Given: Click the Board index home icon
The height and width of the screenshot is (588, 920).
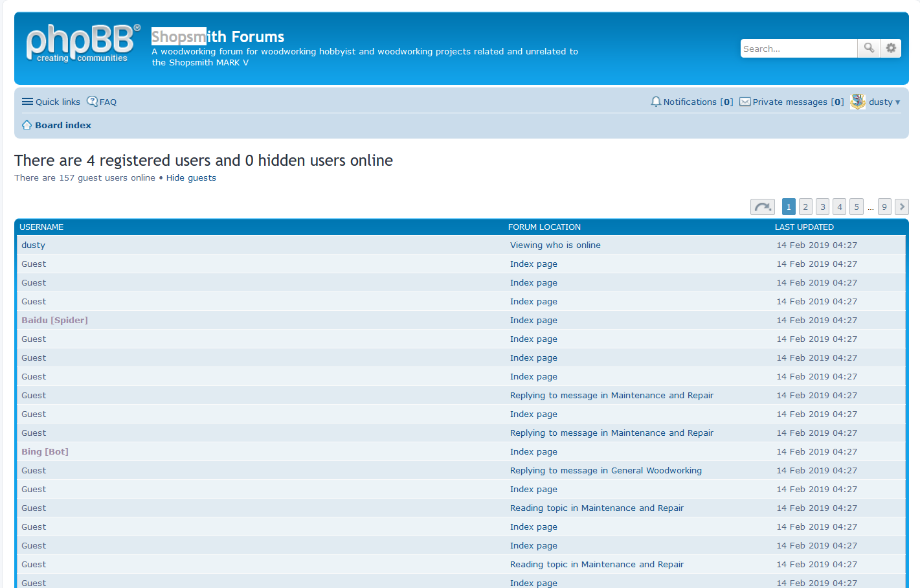Looking at the screenshot, I should pos(27,125).
